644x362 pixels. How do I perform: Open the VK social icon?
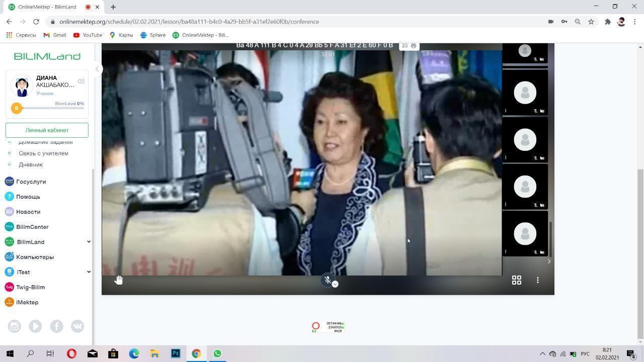pyautogui.click(x=77, y=326)
